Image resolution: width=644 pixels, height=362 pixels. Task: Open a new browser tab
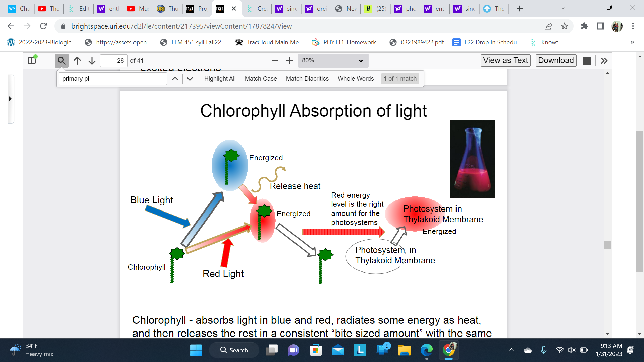coord(520,9)
